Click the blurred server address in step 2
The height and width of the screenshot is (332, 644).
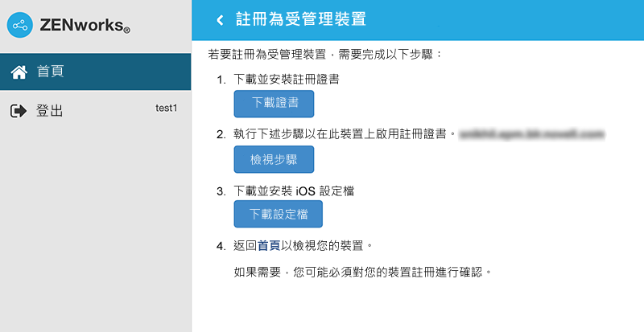click(x=531, y=134)
